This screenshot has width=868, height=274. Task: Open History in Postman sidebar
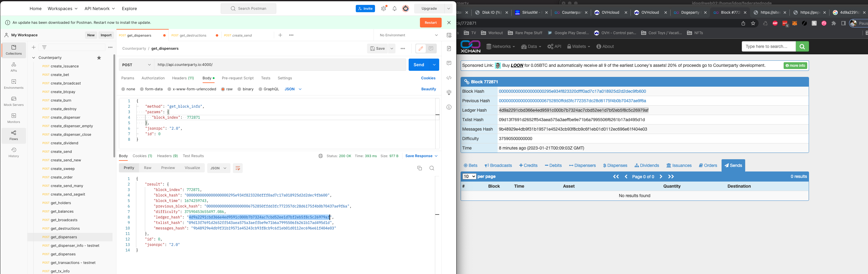tap(14, 153)
